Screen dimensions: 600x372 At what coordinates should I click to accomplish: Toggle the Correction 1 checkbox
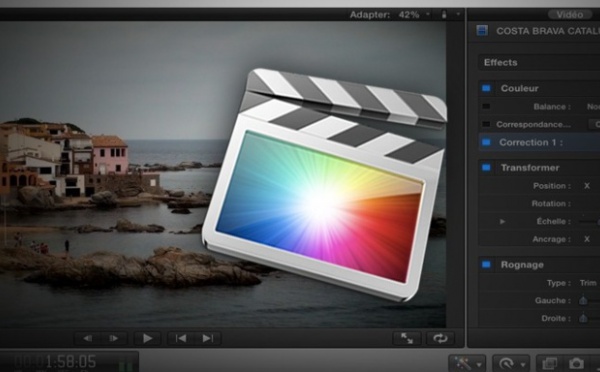(486, 142)
